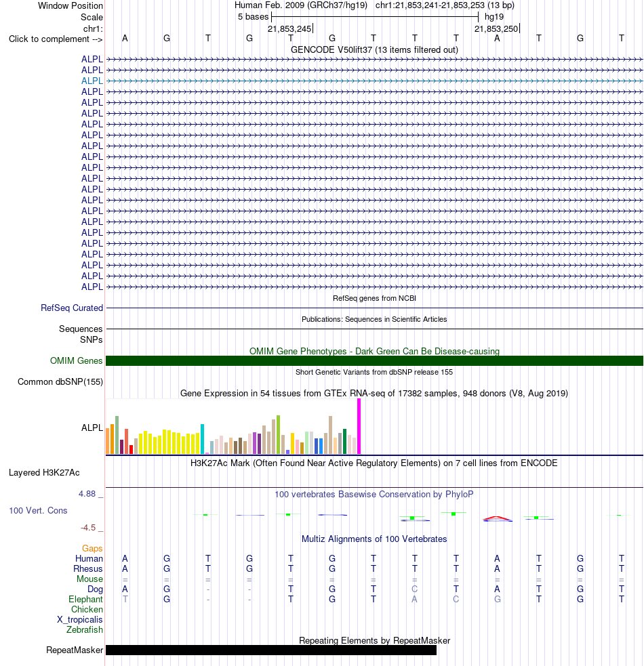Image resolution: width=644 pixels, height=666 pixels.
Task: Click the 'chr1:' ruler label
Action: click(93, 29)
